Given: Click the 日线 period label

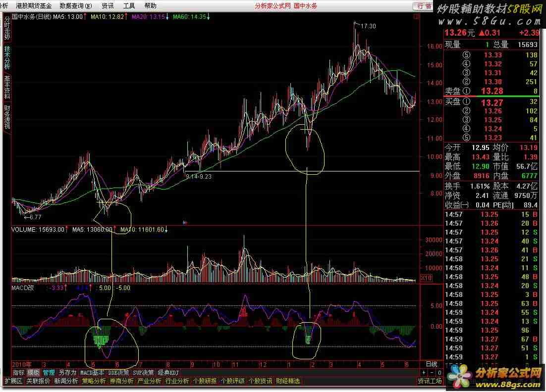Looking at the screenshot, I should pyautogui.click(x=432, y=364).
